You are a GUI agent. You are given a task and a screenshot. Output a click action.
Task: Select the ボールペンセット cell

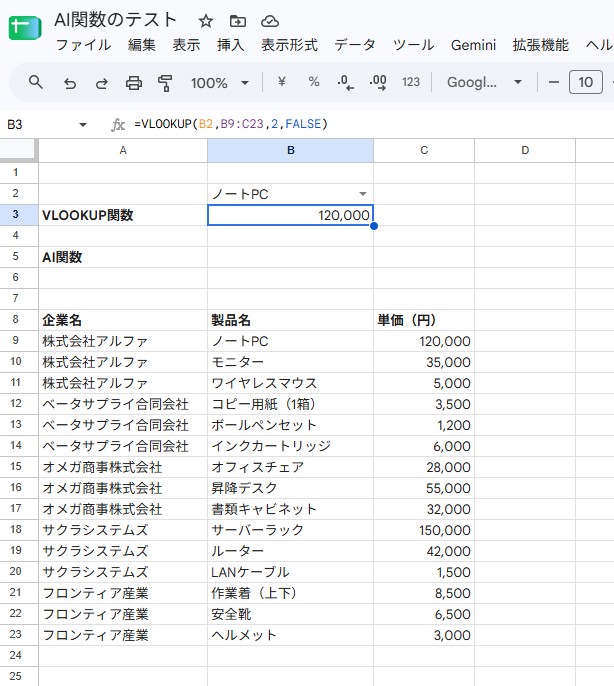[291, 425]
